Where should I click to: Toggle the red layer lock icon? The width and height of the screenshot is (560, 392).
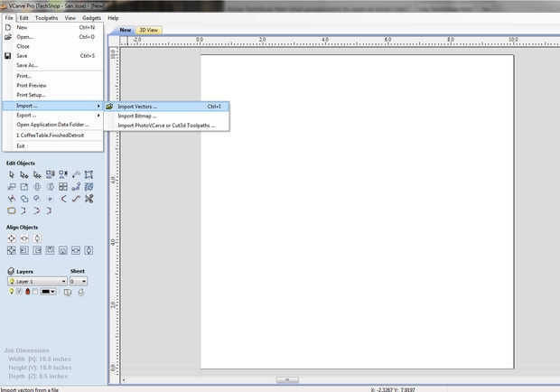[27, 292]
